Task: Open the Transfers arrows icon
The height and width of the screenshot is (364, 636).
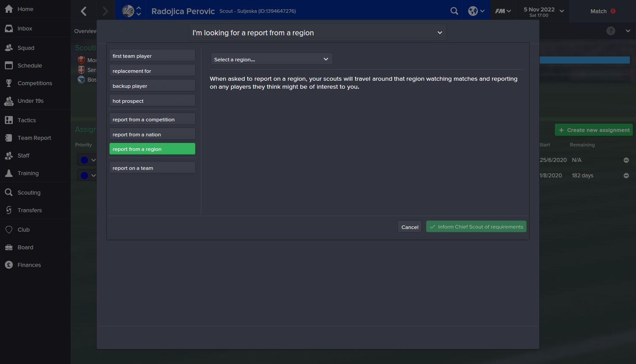Action: [x=9, y=210]
